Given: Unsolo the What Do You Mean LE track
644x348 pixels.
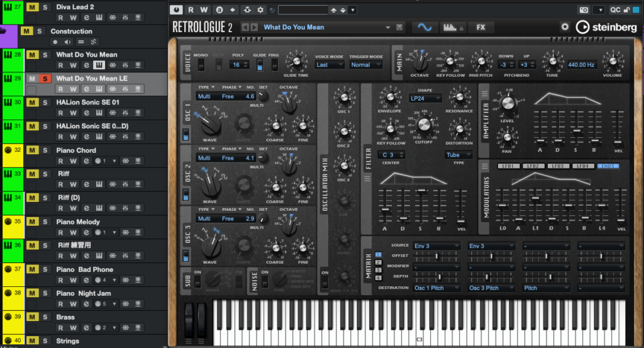Looking at the screenshot, I should (45, 79).
